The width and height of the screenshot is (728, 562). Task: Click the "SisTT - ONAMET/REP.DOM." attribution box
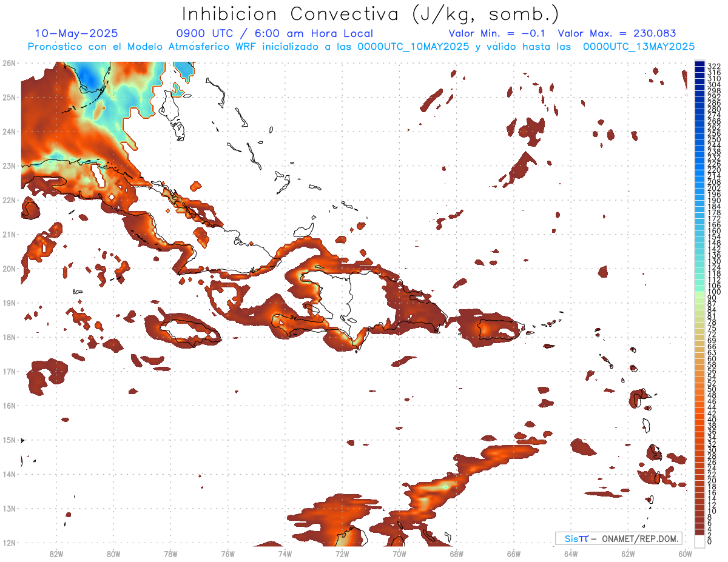coord(619,538)
